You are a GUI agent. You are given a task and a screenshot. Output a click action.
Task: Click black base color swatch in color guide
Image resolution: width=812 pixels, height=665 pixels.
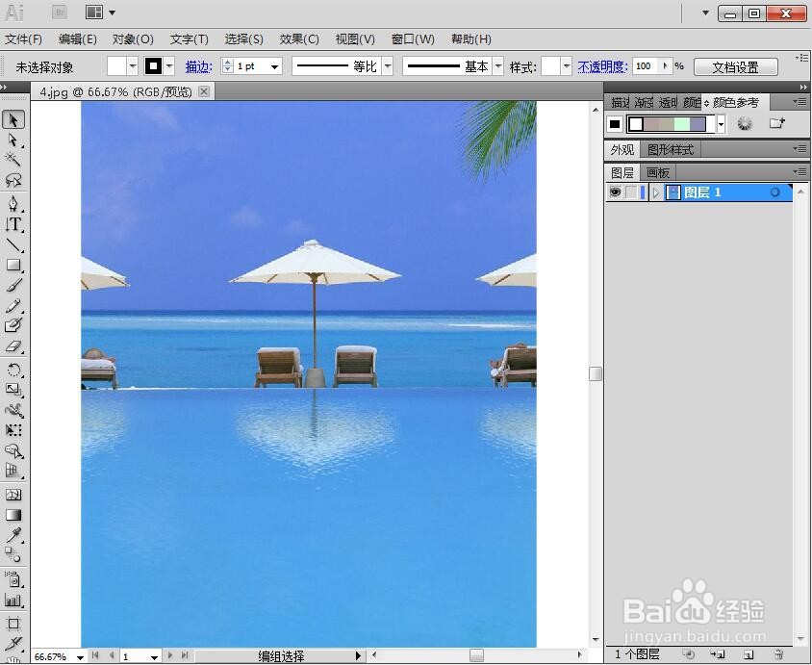click(x=615, y=124)
